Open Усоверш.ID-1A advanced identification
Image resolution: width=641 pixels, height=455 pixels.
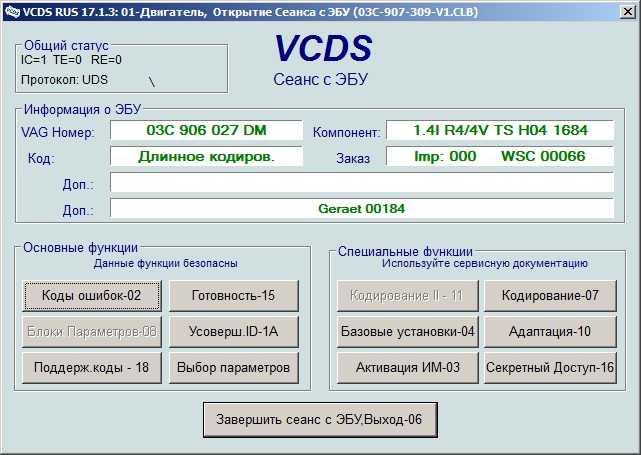coord(234,332)
